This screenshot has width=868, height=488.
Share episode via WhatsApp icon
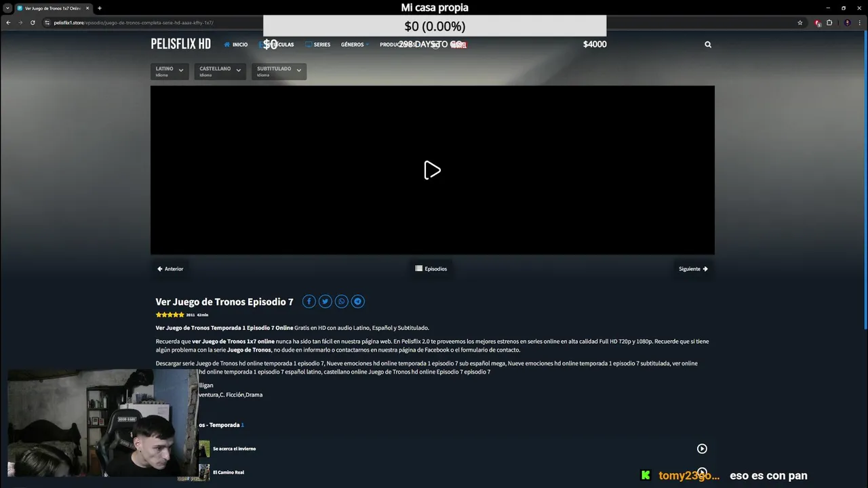click(x=342, y=302)
